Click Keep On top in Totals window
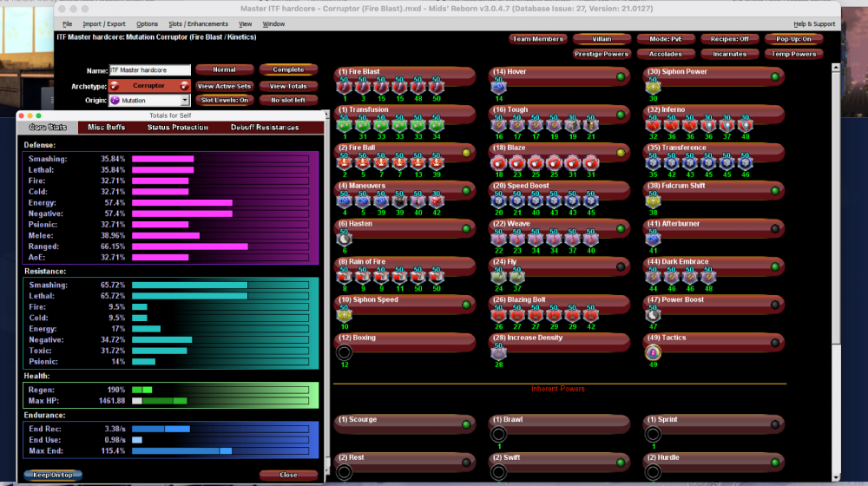 [53, 475]
